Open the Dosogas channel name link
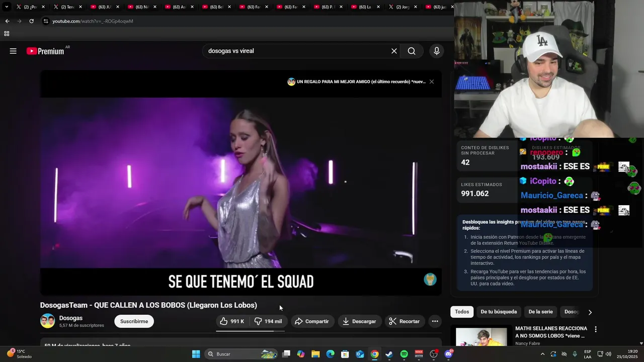Screen dimensions: 644x362 click(x=71, y=318)
